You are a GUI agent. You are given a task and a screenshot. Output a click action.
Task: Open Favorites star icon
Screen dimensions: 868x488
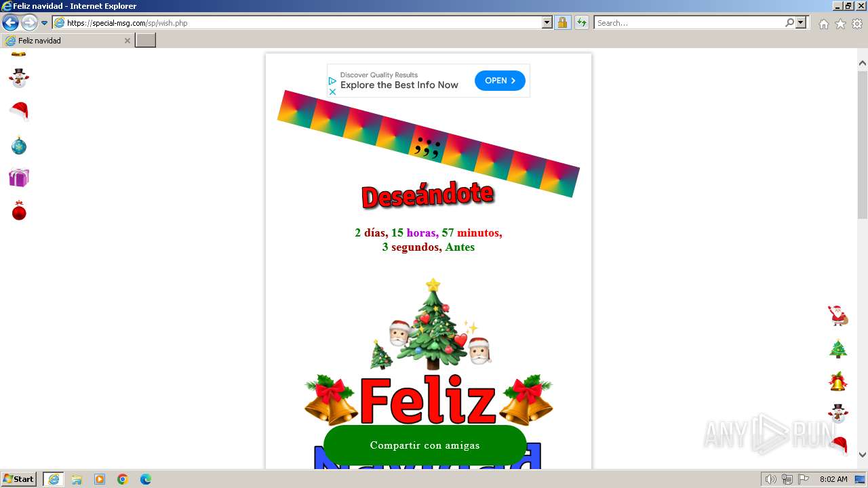pyautogui.click(x=840, y=24)
